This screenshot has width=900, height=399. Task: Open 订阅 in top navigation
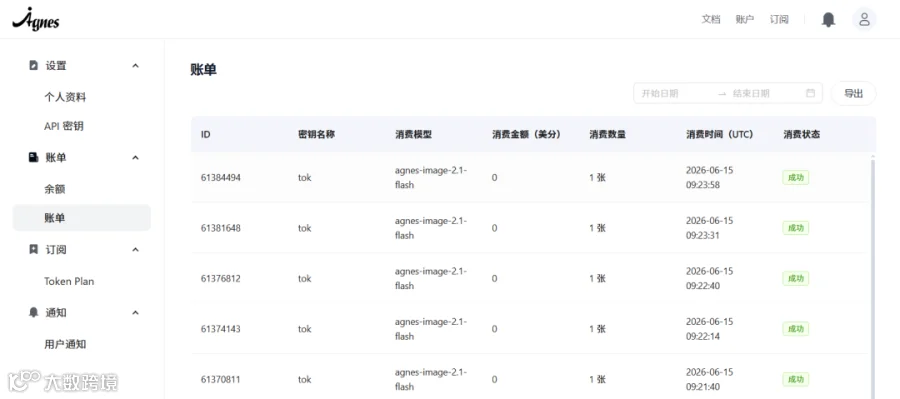point(779,20)
